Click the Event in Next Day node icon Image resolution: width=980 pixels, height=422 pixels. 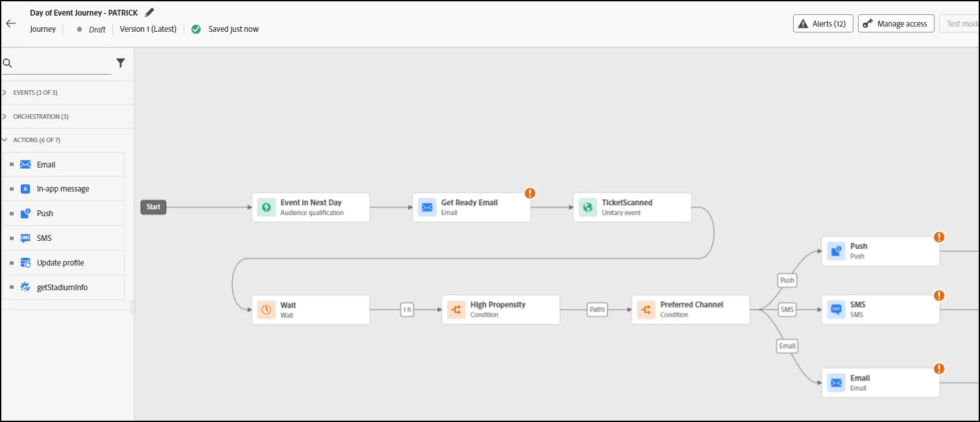(x=266, y=207)
